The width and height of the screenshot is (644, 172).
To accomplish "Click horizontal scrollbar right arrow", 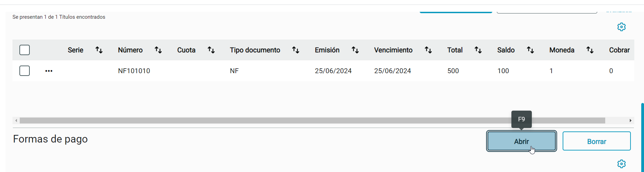I will [630, 120].
